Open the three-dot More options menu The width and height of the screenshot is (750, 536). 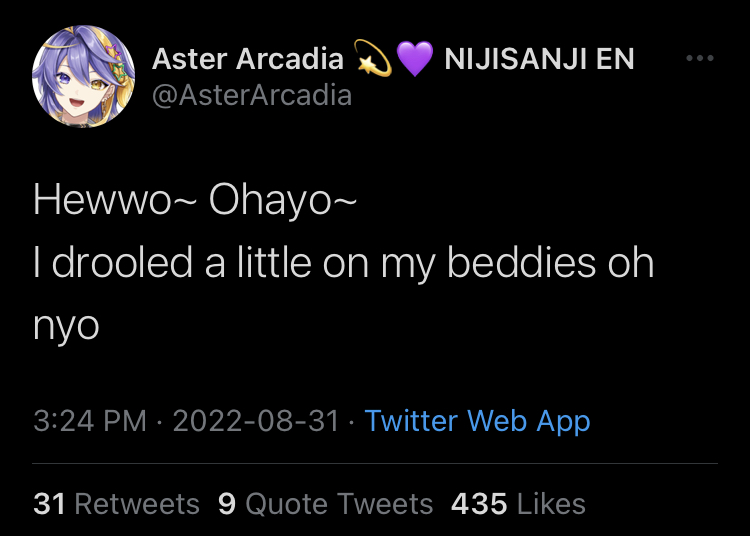coord(700,59)
